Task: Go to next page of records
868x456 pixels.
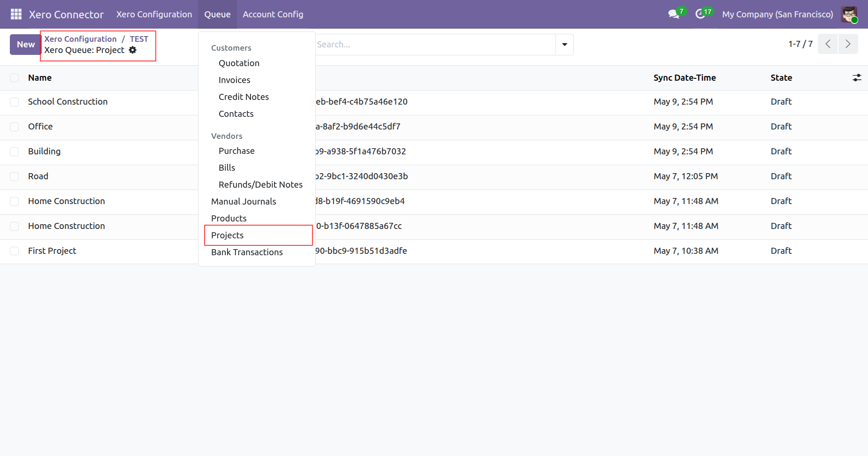Action: [848, 44]
